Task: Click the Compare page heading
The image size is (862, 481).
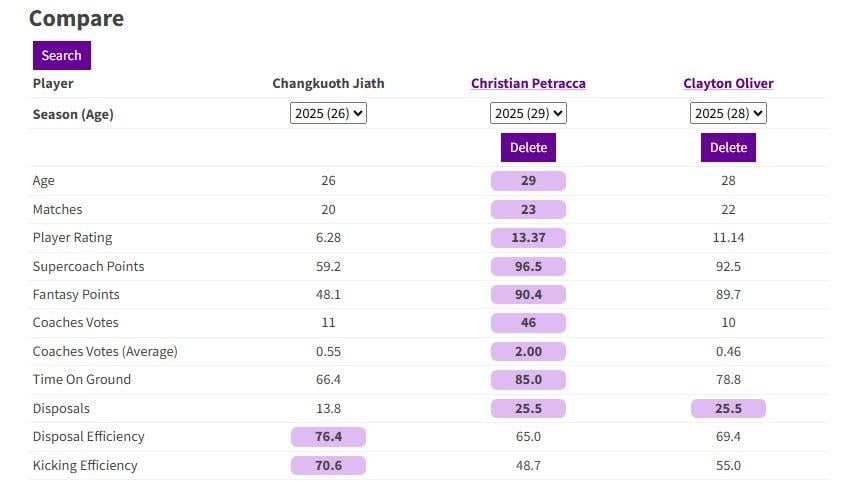Action: (76, 19)
